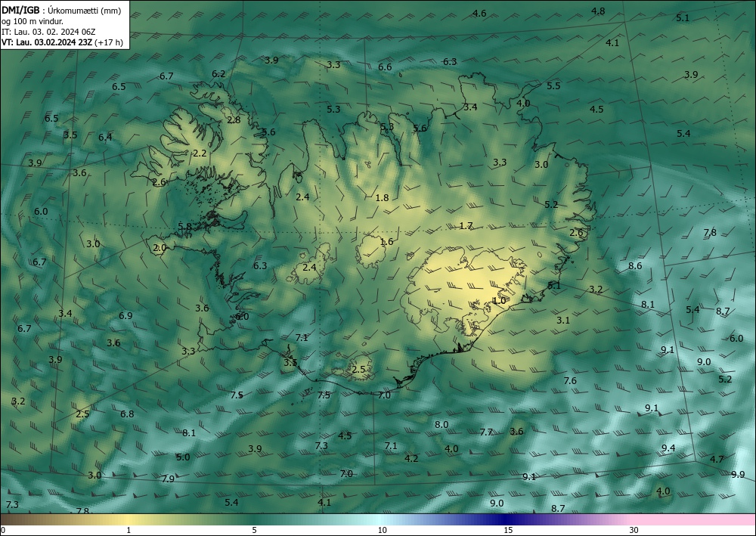
Task: Click the 2.2 value on the map
Action: [200, 153]
